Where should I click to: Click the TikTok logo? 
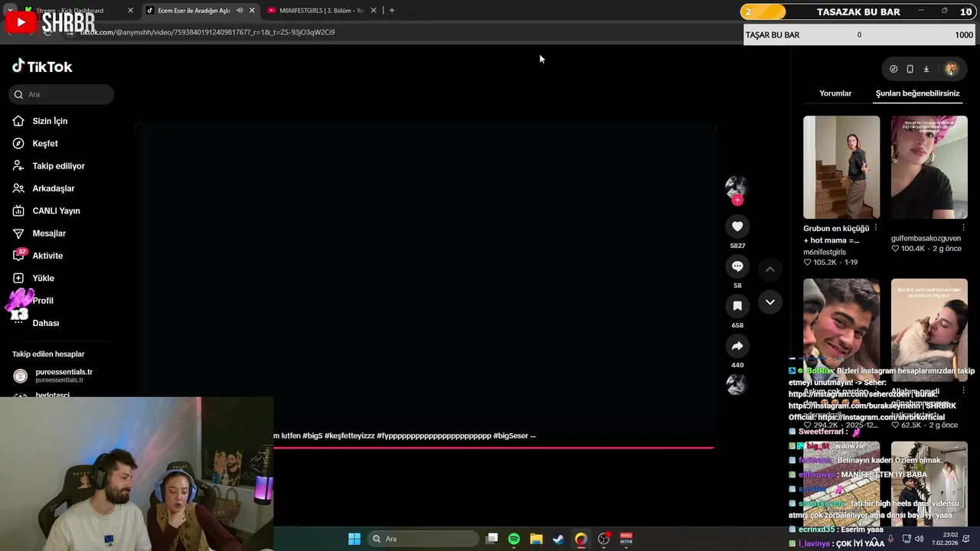tap(42, 67)
